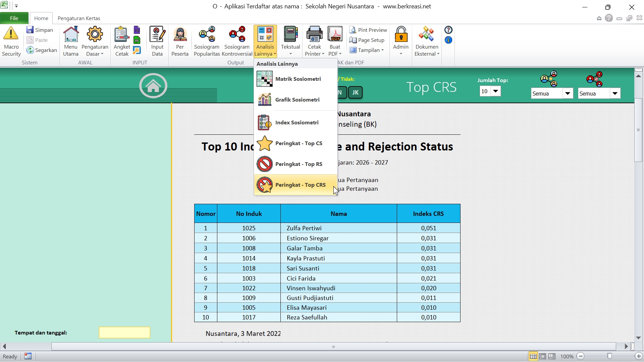Click the Tempat dan tanggal input field
The width and height of the screenshot is (644, 362).
(124, 333)
